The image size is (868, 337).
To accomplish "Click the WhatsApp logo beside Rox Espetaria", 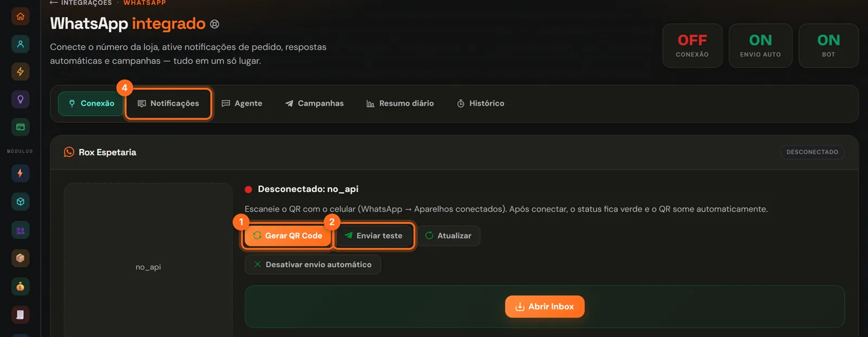I will (69, 152).
